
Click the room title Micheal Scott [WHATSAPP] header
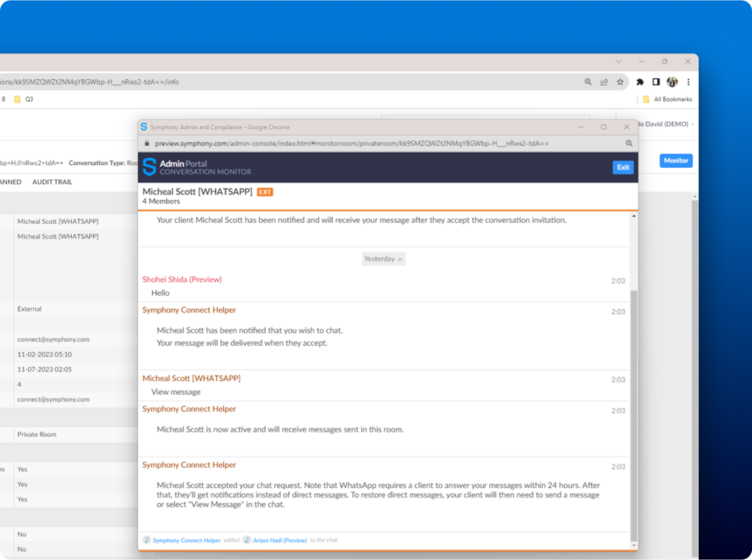tap(197, 192)
